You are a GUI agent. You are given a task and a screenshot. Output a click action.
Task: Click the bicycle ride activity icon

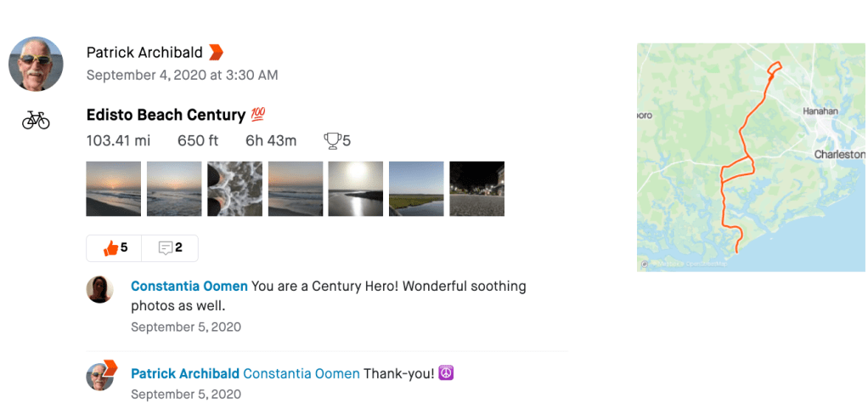pos(36,120)
